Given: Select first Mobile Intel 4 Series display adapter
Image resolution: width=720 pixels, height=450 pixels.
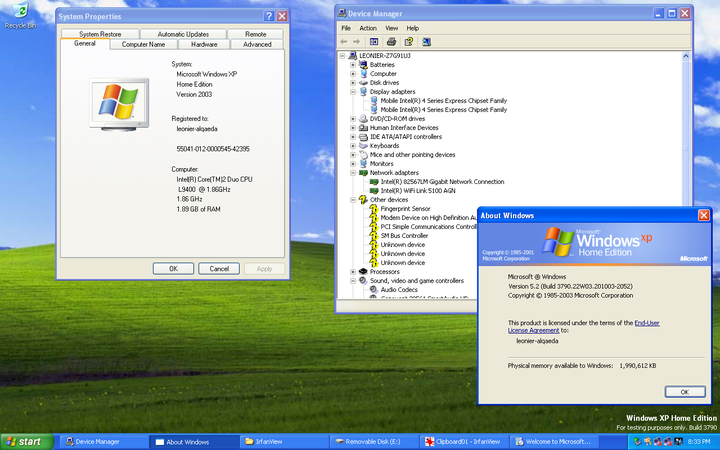Looking at the screenshot, I should 444,101.
